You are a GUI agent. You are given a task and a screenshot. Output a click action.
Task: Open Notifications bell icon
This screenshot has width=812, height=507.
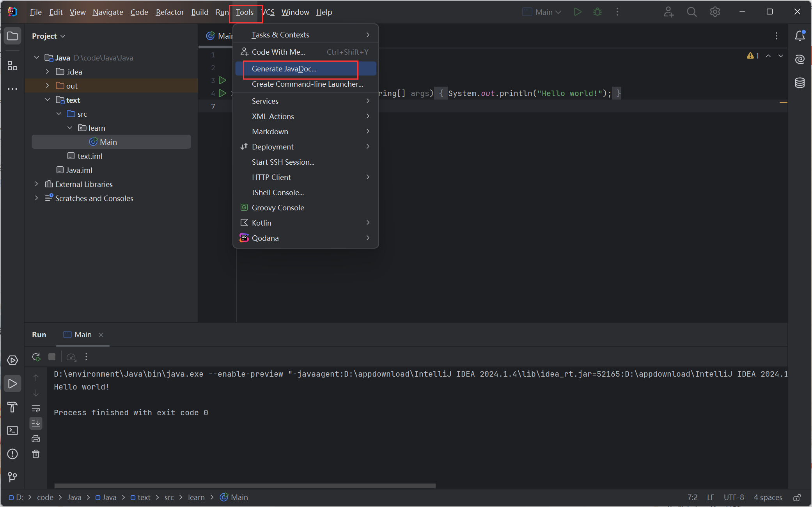point(800,36)
